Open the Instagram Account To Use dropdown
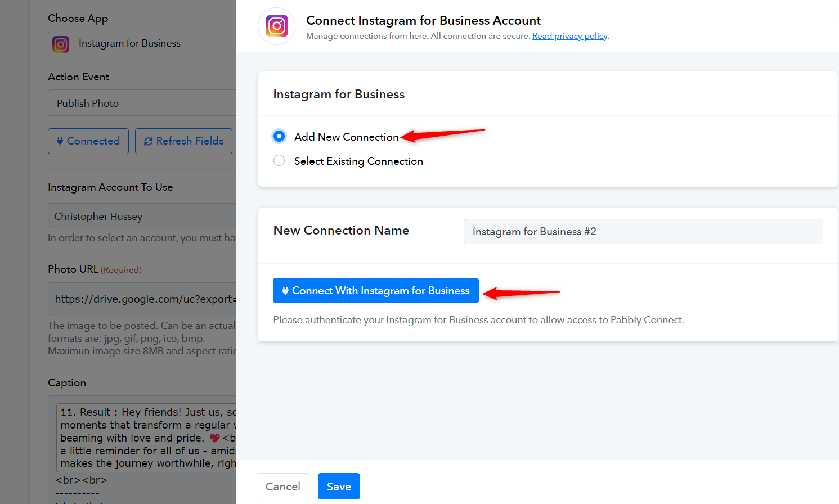Image resolution: width=839 pixels, height=504 pixels. pos(142,216)
